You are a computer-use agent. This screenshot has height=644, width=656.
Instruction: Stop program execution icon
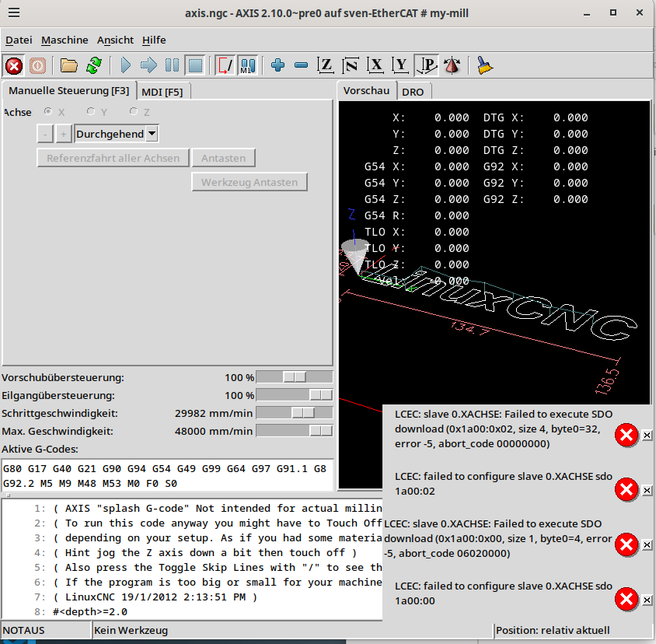pos(195,66)
